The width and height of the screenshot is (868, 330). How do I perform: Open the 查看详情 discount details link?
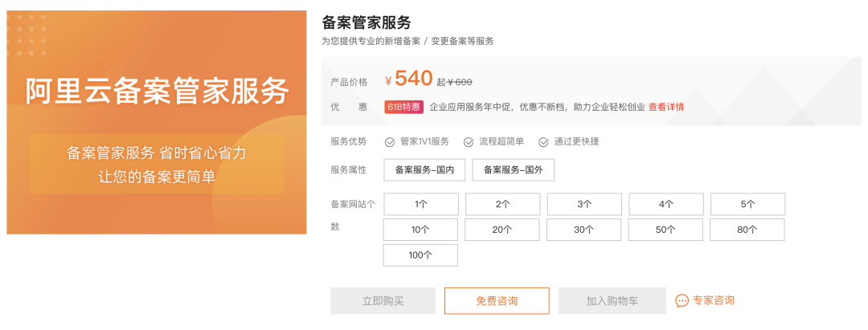tap(666, 107)
